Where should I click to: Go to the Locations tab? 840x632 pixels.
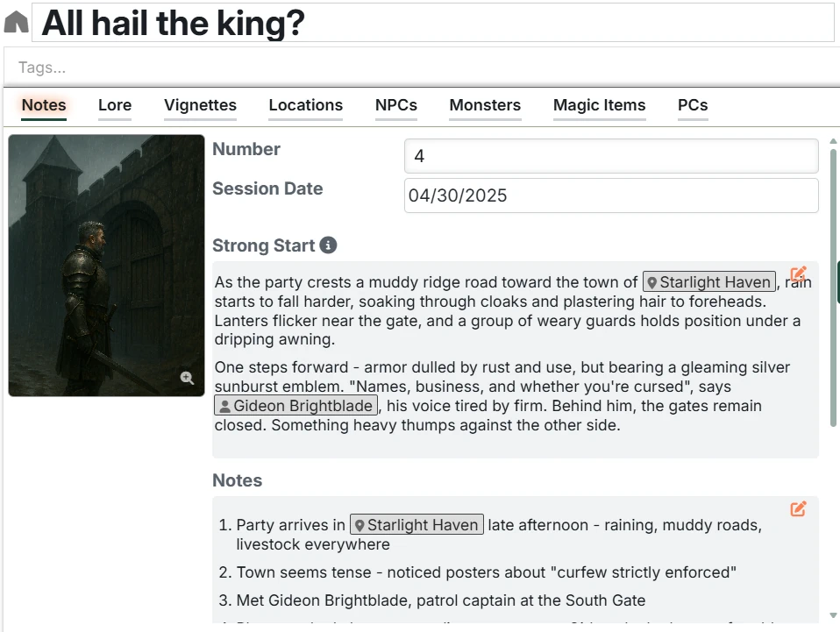[305, 105]
